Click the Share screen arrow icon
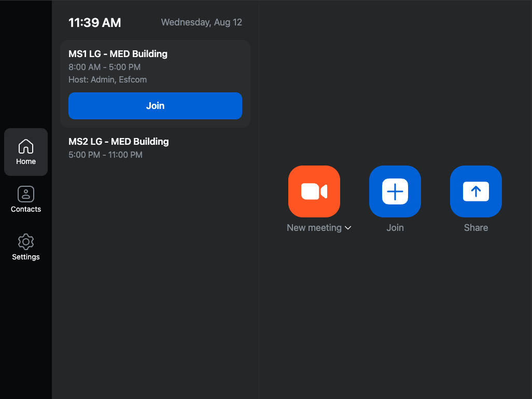The image size is (532, 399). tap(475, 191)
